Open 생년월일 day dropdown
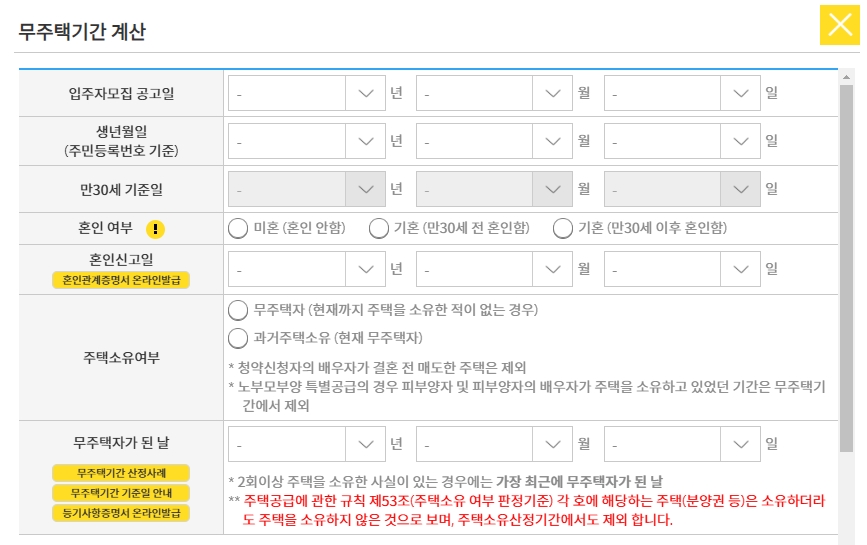Screen dimensions: 867x545 pyautogui.click(x=682, y=142)
